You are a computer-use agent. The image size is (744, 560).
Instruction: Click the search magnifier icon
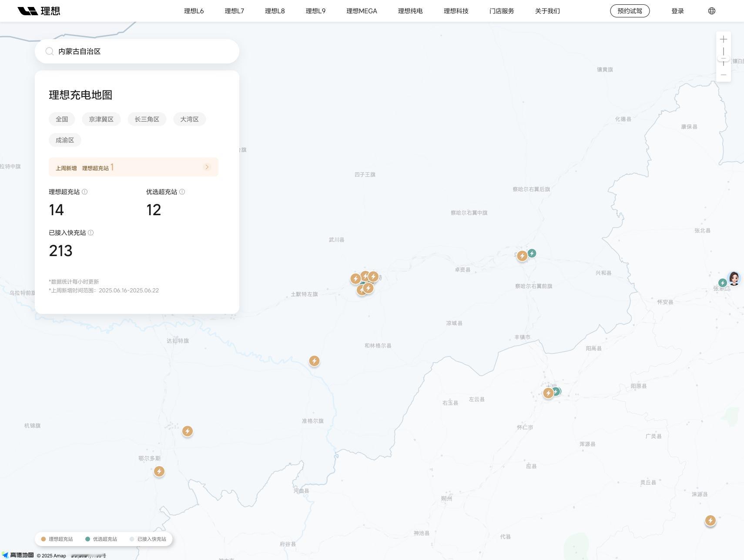[x=50, y=51]
